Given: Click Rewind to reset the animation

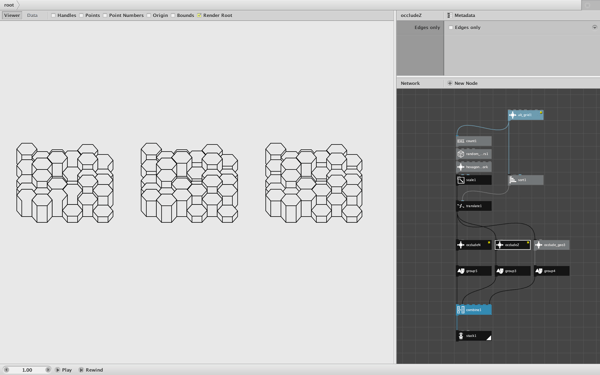Looking at the screenshot, I should 91,370.
